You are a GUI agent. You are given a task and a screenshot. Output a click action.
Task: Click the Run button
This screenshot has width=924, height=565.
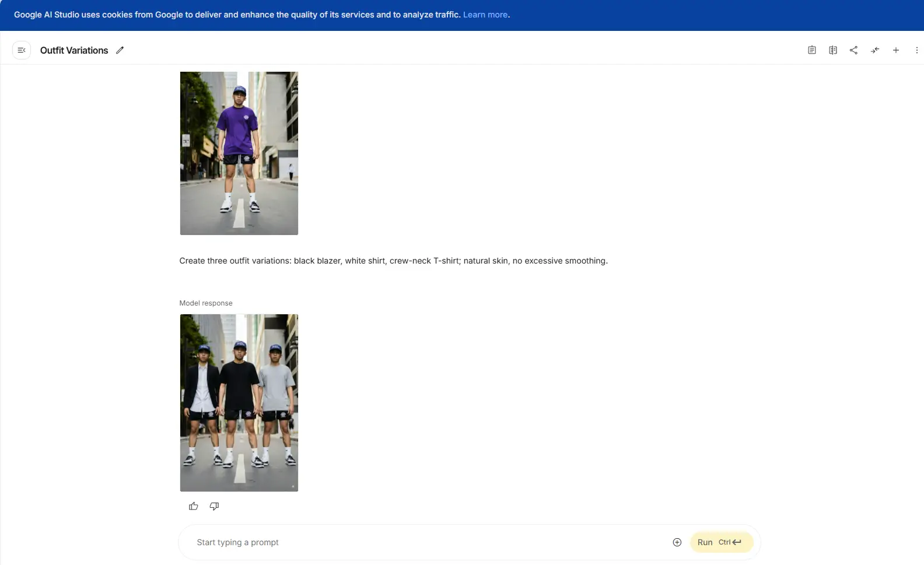(x=721, y=542)
